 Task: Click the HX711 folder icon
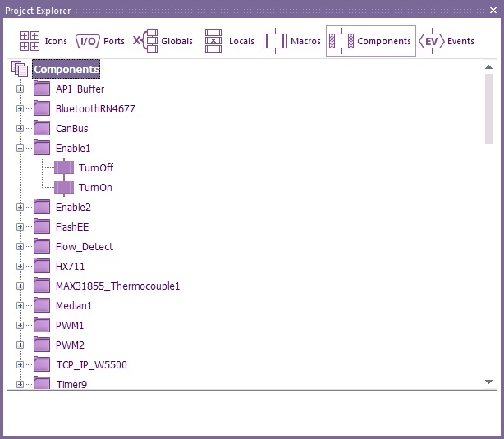click(x=42, y=266)
